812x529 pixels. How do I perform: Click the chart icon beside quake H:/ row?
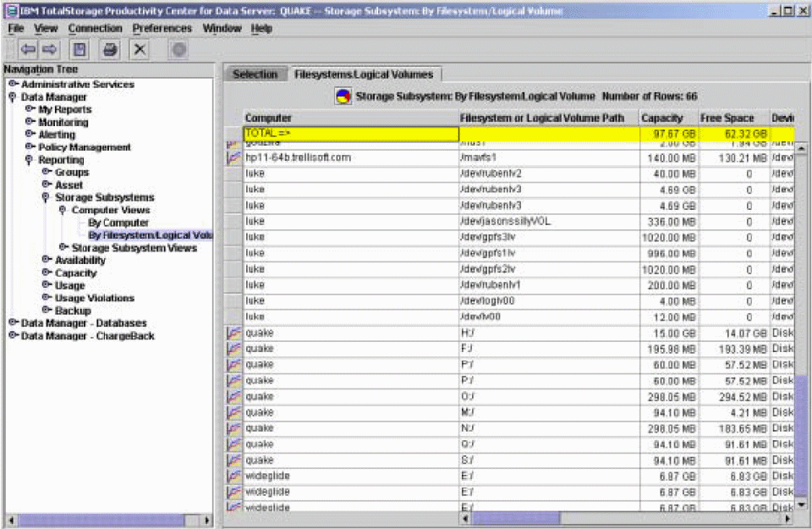coord(234,333)
